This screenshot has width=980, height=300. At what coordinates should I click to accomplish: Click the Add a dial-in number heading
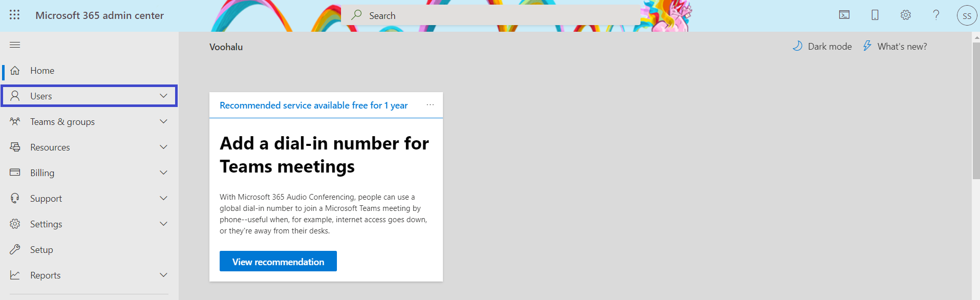(x=324, y=155)
